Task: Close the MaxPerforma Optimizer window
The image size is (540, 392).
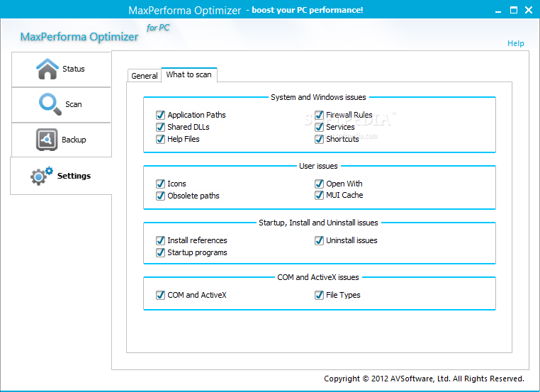Action: coord(529,10)
